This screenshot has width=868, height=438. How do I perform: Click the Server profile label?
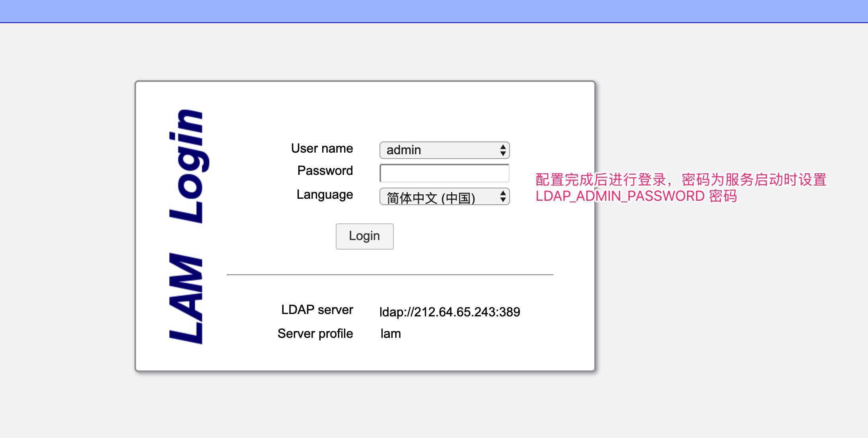(315, 333)
